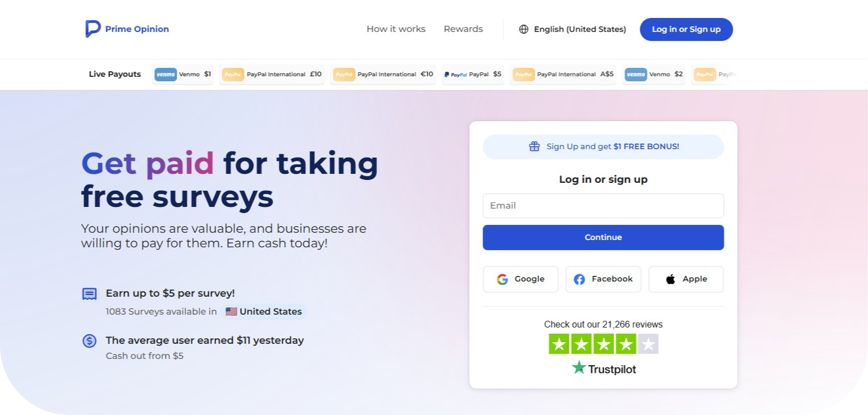
Task: Click the Email input field
Action: tap(603, 206)
